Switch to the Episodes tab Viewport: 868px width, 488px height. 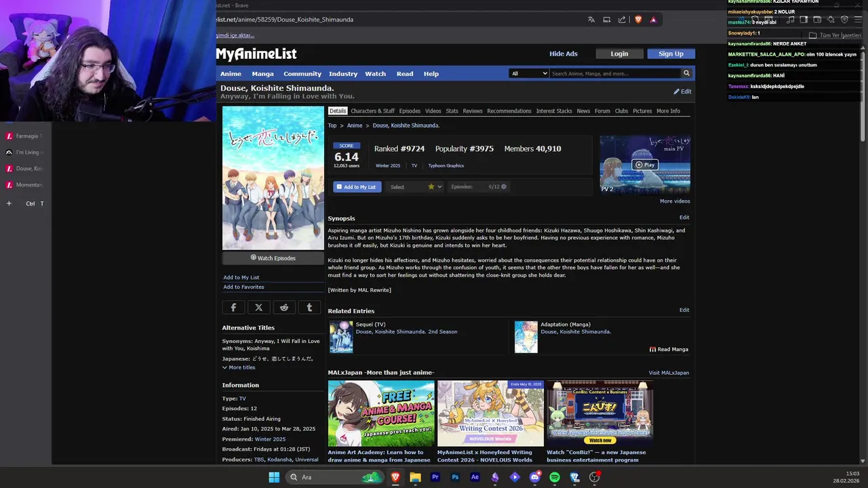(410, 111)
